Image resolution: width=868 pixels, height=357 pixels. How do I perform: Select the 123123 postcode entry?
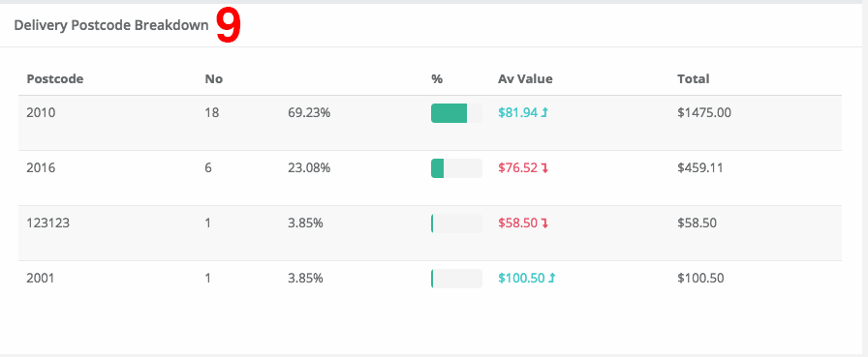(x=48, y=223)
